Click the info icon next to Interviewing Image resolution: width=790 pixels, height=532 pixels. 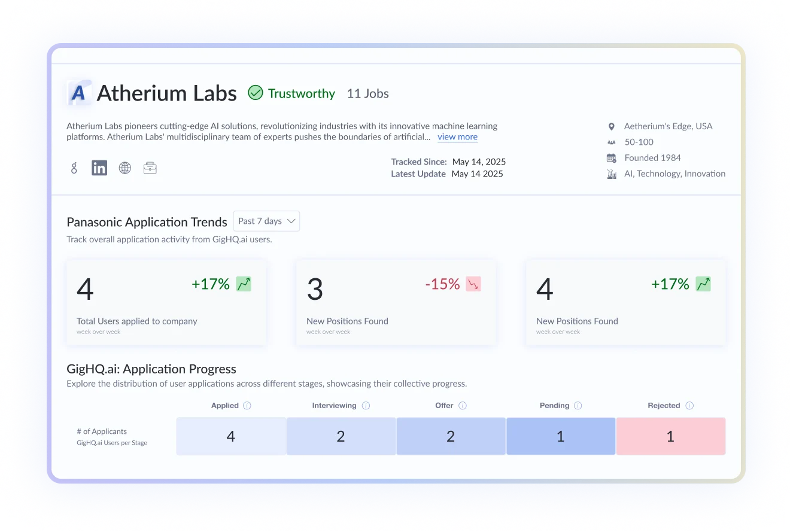[x=366, y=406]
